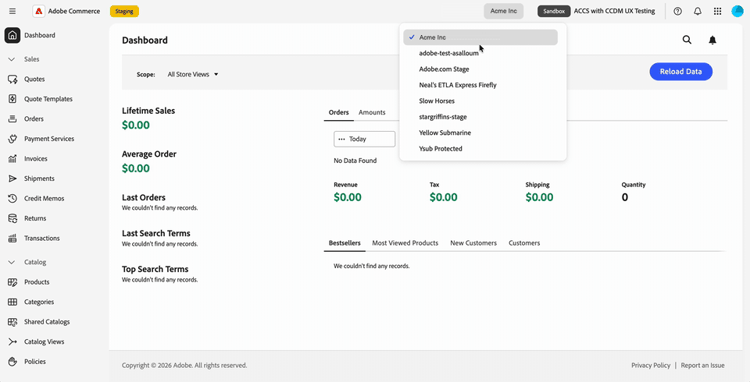Open Payment Services label in sidebar
Viewport: 750px width, 382px height.
click(x=49, y=139)
